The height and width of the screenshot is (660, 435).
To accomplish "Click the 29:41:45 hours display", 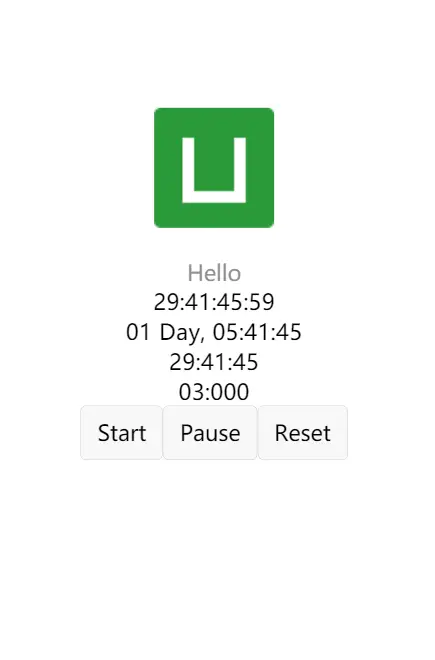I will pyautogui.click(x=214, y=362).
